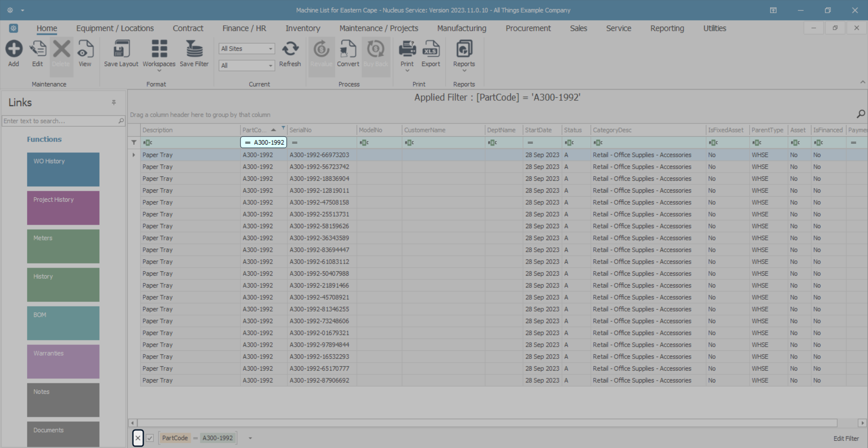
Task: Open the WO History tile
Action: click(x=63, y=170)
